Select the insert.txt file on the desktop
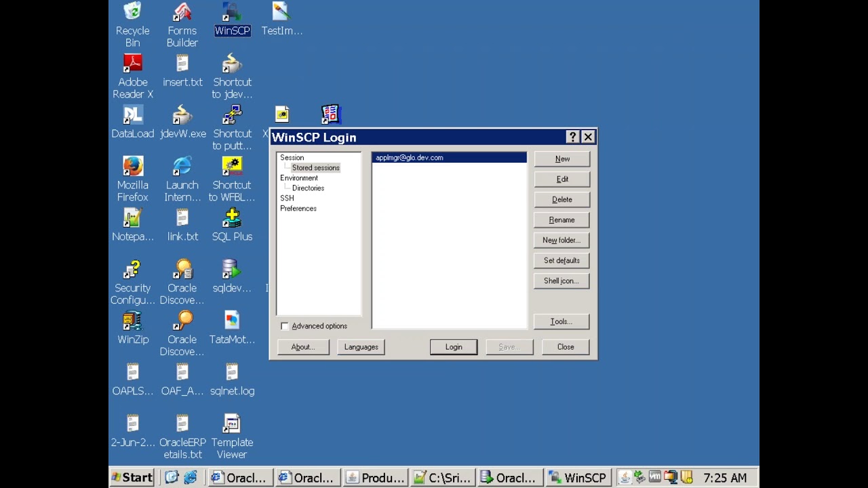The image size is (868, 488). point(182,70)
